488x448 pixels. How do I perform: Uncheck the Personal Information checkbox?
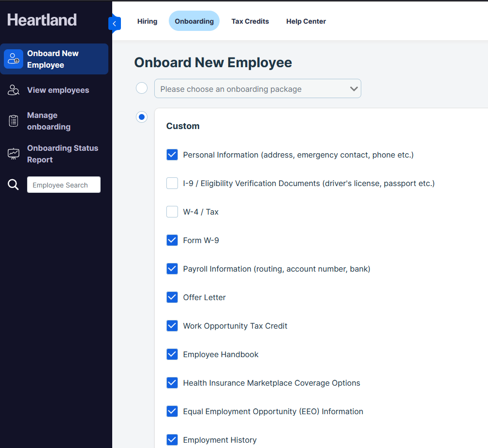172,155
